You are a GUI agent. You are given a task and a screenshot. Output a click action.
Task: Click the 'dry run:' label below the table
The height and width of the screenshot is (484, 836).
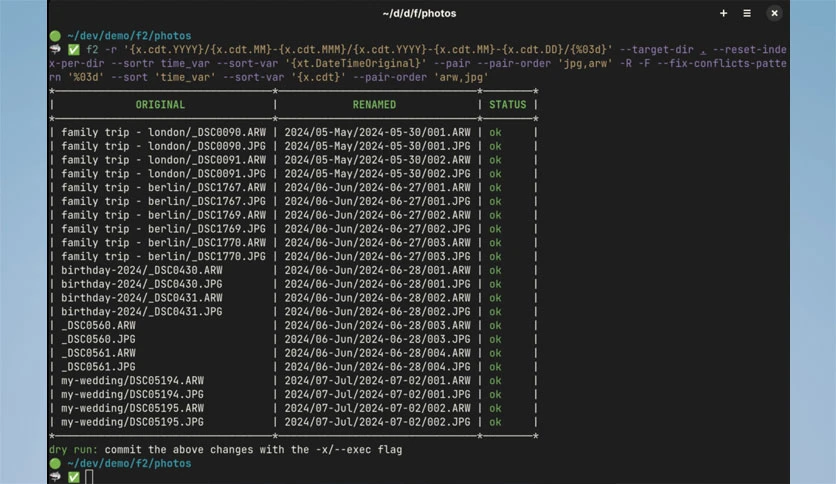(74, 450)
